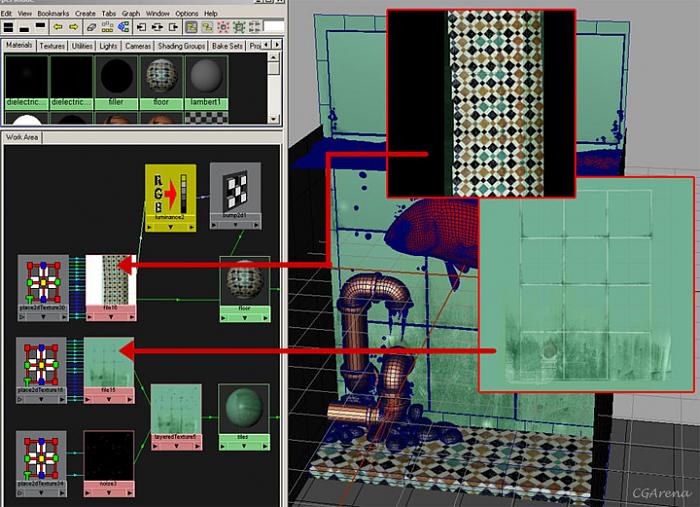Show top and bottom tabs layout icon
Image resolution: width=700 pixels, height=507 pixels.
point(8,27)
